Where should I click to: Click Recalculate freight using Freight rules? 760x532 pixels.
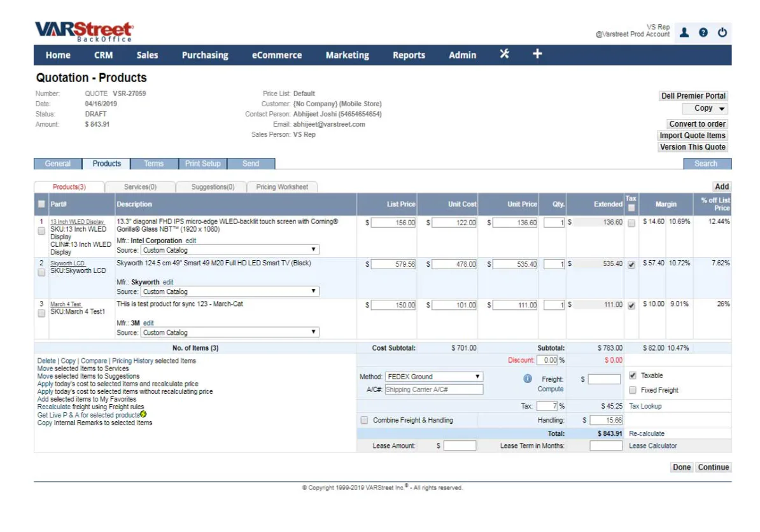[90, 407]
